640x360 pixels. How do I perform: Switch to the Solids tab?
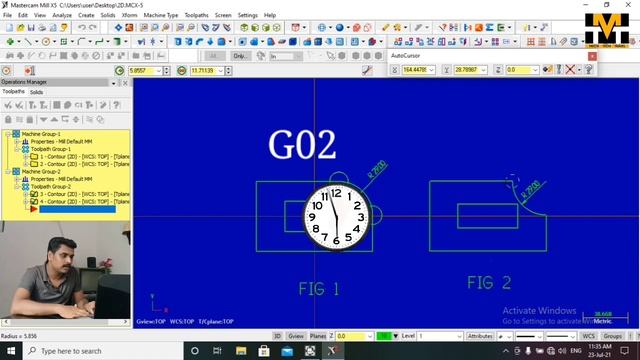[x=36, y=92]
